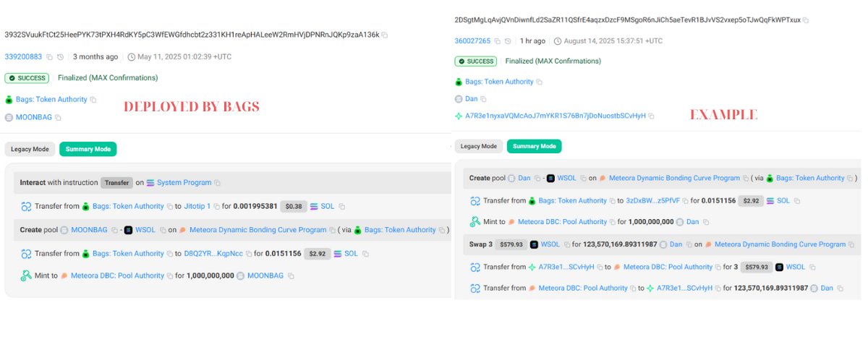
Task: Click the timestamp May 11, 2025 01:02:39 +UTC
Action: pyautogui.click(x=185, y=56)
